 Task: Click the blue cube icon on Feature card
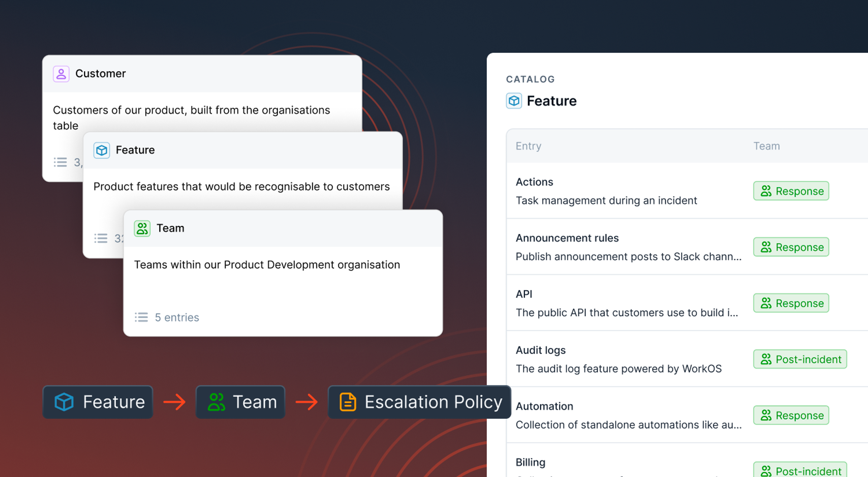[101, 150]
